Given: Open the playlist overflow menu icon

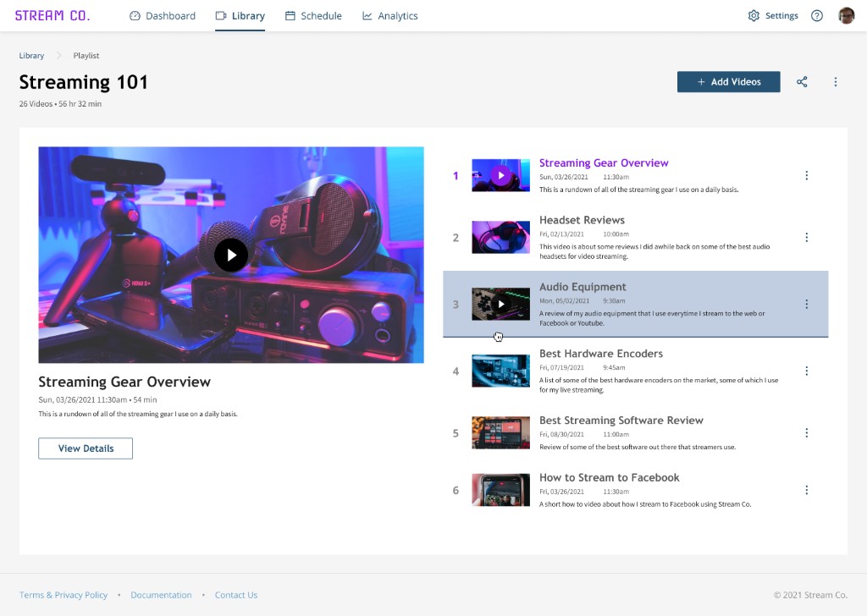Looking at the screenshot, I should pyautogui.click(x=836, y=81).
